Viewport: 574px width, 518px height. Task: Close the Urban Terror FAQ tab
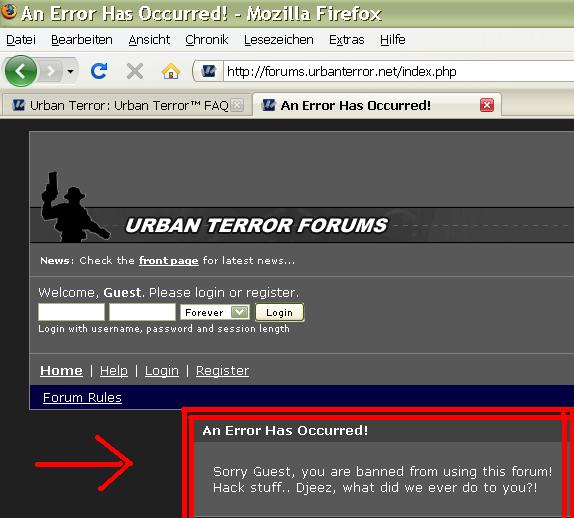pos(237,105)
